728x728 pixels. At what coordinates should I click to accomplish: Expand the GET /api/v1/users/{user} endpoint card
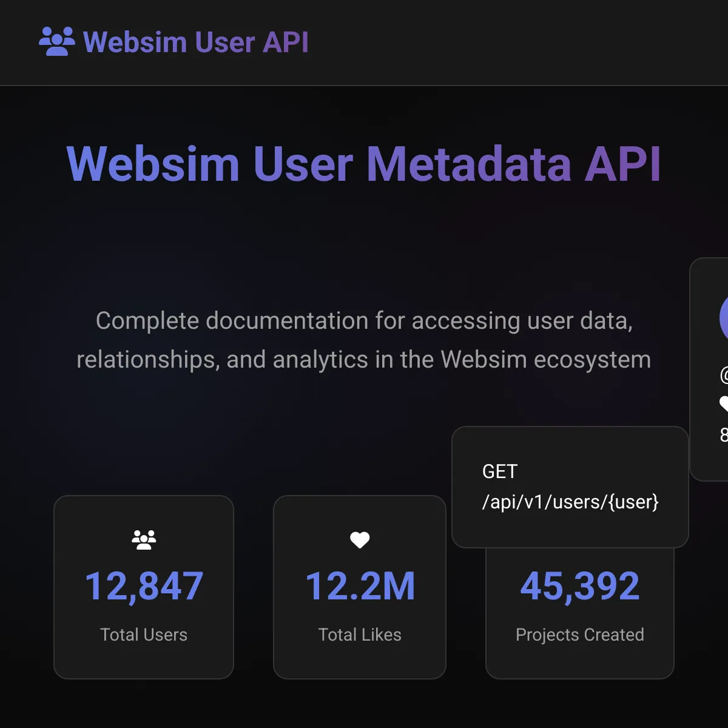(570, 486)
